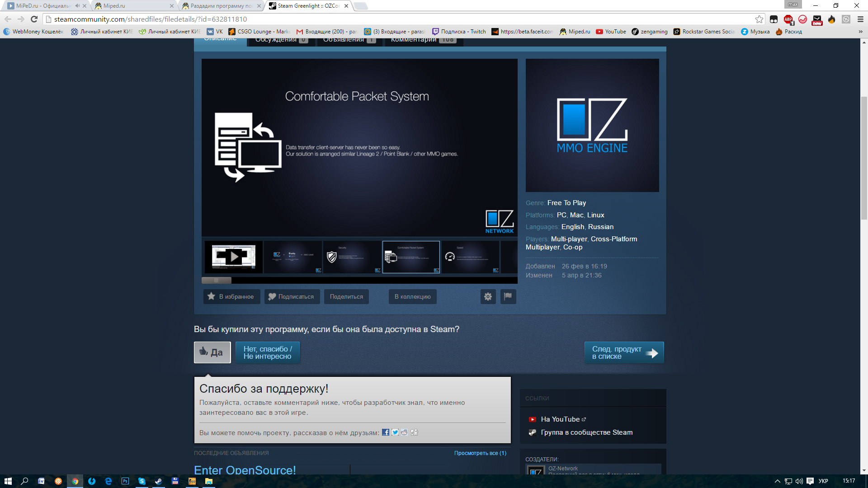Click the Подписаться subscribe button
The height and width of the screenshot is (488, 868).
[x=292, y=297]
